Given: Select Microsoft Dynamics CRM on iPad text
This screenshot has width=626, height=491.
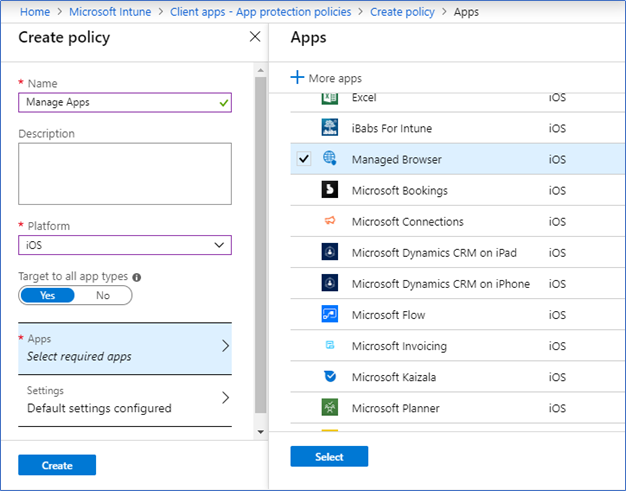Looking at the screenshot, I should [x=434, y=253].
